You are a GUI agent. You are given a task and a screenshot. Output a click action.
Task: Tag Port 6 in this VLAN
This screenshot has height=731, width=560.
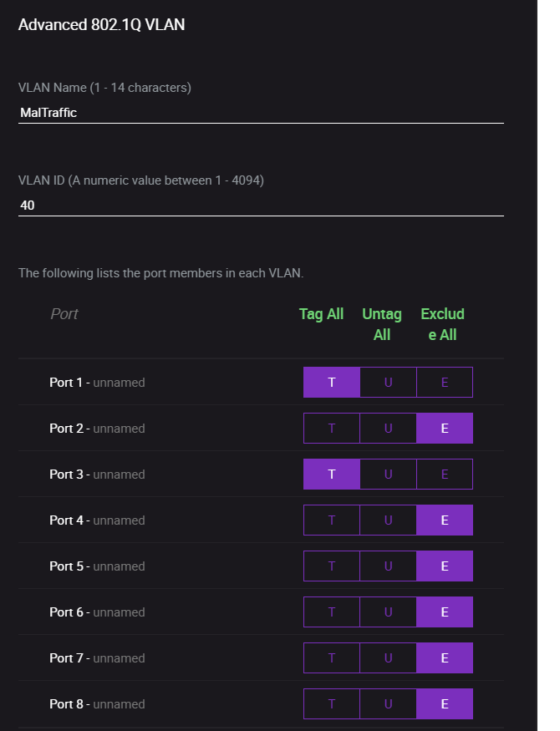(332, 612)
